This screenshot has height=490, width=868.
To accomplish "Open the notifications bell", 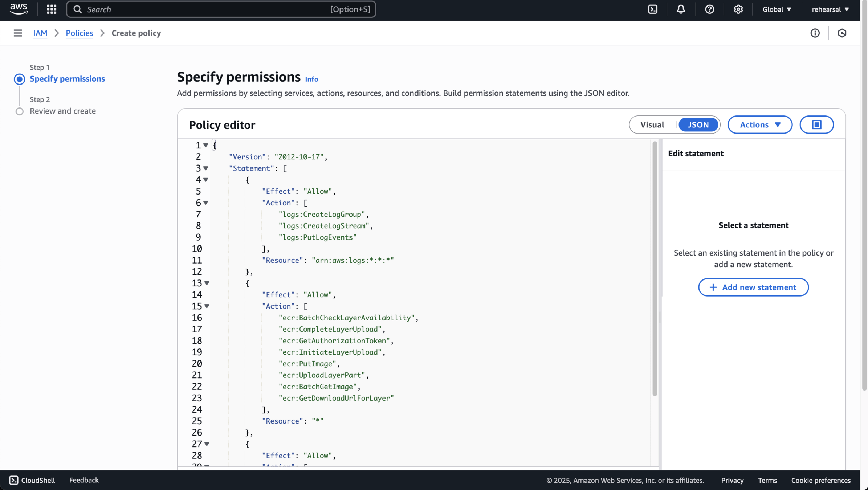I will [x=681, y=9].
